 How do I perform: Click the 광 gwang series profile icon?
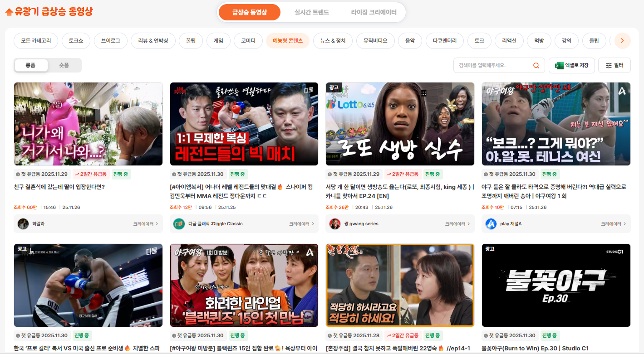click(335, 223)
